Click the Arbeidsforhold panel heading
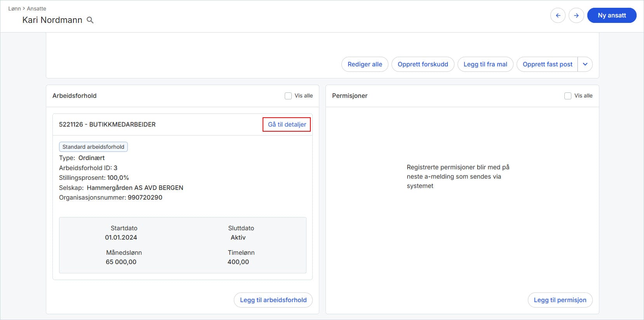The image size is (644, 320). click(75, 96)
